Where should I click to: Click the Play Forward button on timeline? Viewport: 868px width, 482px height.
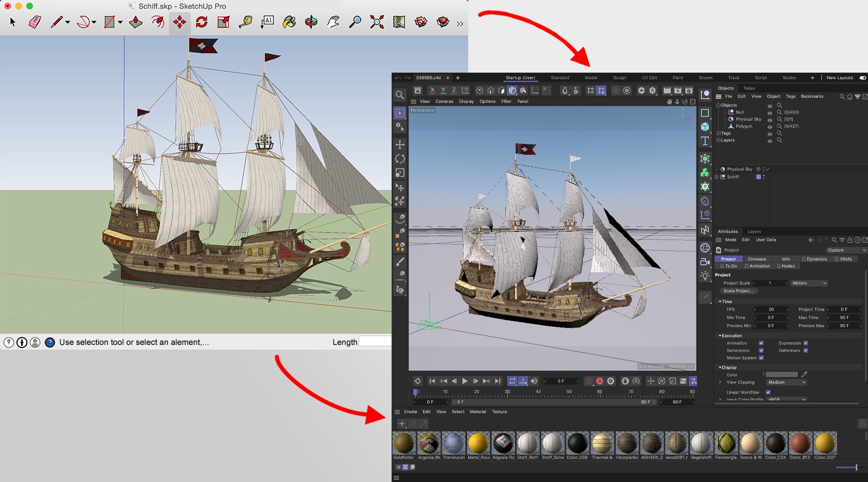click(x=465, y=381)
